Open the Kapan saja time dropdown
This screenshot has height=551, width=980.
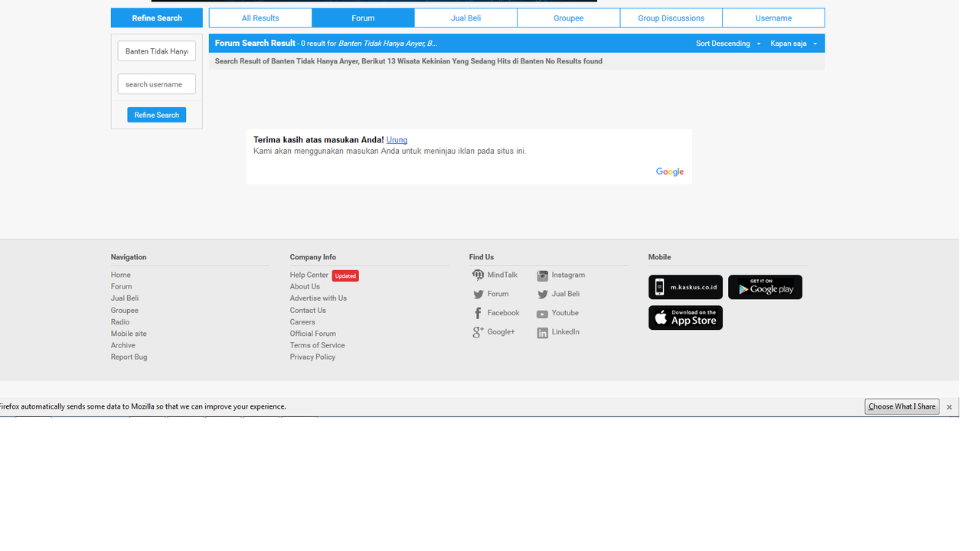click(794, 44)
